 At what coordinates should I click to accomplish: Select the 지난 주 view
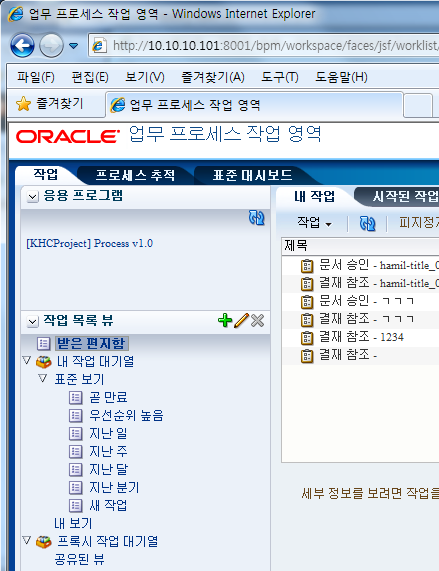[108, 451]
